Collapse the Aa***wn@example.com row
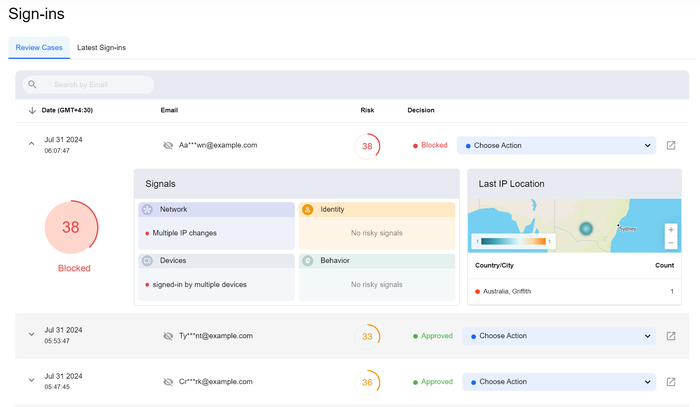Image resolution: width=700 pixels, height=407 pixels. point(31,144)
